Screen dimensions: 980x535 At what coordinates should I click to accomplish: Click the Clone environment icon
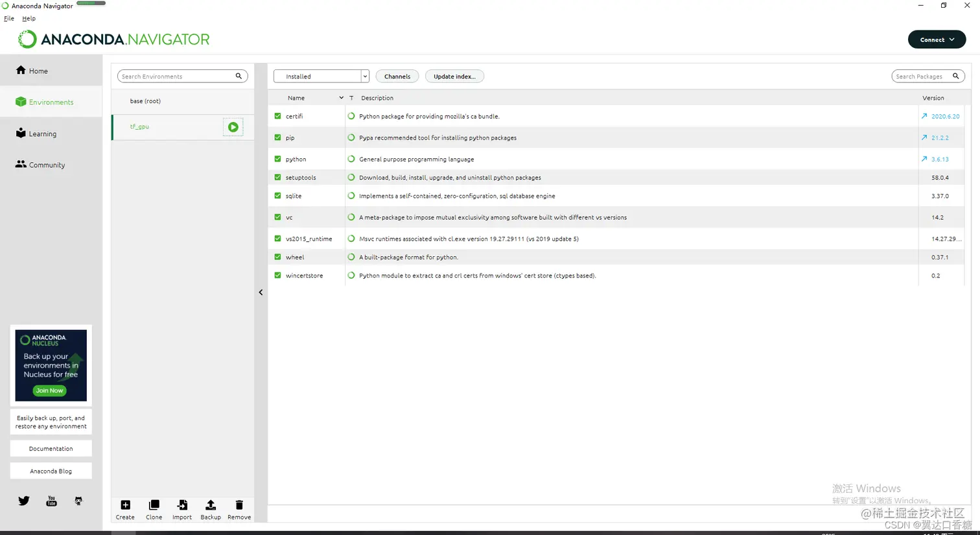154,505
